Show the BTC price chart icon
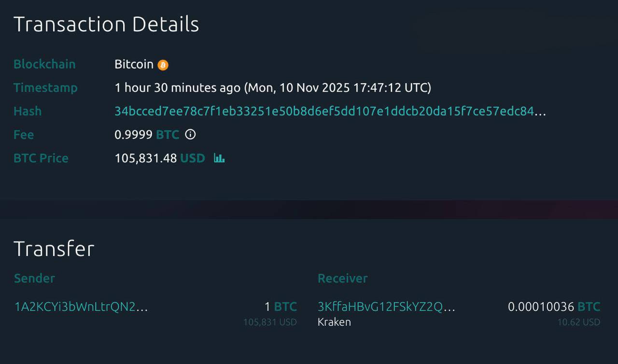The image size is (618, 364). click(219, 158)
